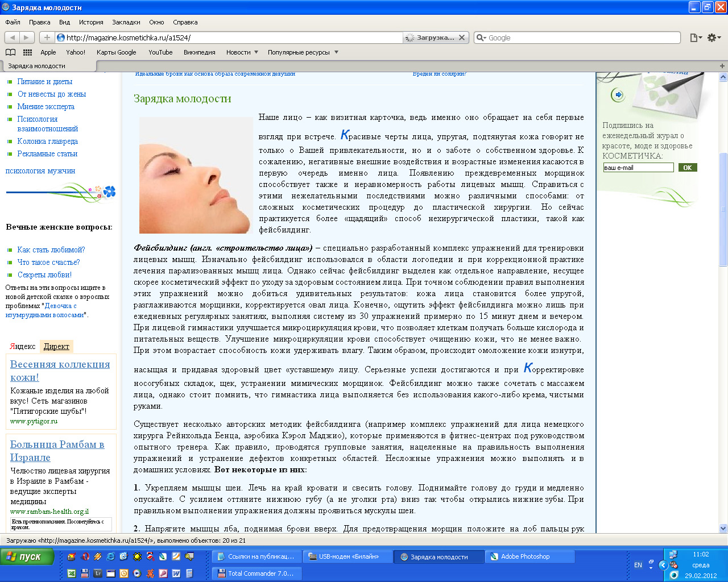Click the ваш e-mail input field
The width and height of the screenshot is (728, 582).
coord(638,168)
